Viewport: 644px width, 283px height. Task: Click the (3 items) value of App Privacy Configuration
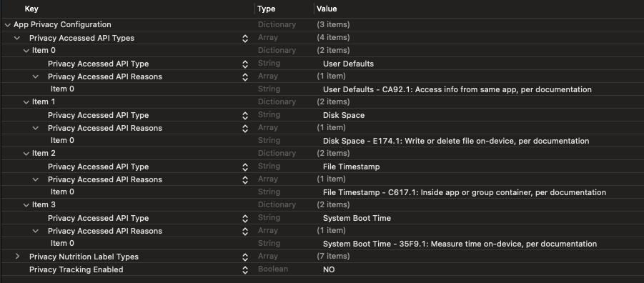point(333,24)
